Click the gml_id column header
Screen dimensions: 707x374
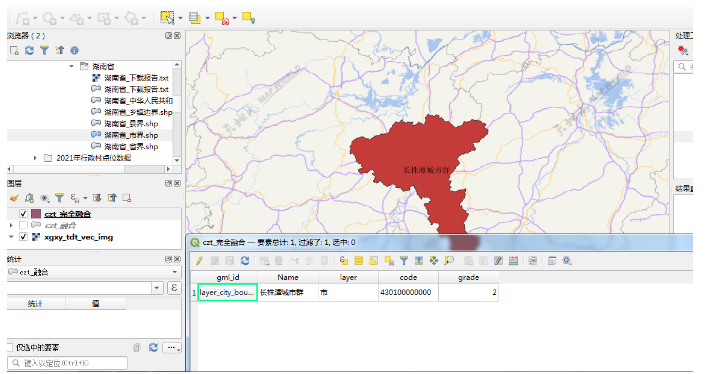point(228,277)
